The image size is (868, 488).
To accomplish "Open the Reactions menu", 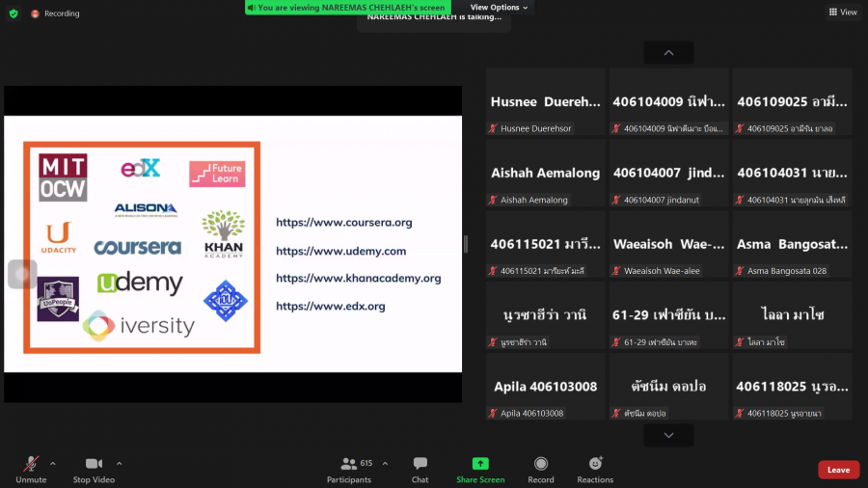I will click(x=595, y=469).
